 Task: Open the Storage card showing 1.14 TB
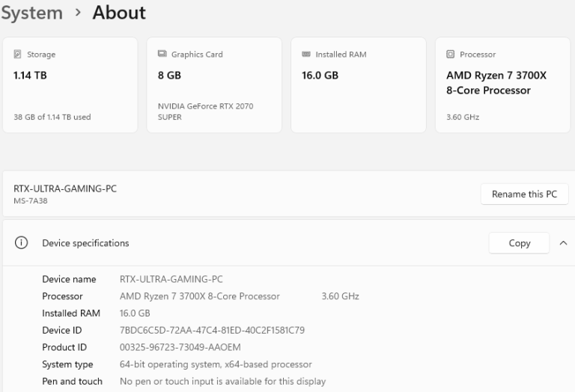pyautogui.click(x=70, y=85)
